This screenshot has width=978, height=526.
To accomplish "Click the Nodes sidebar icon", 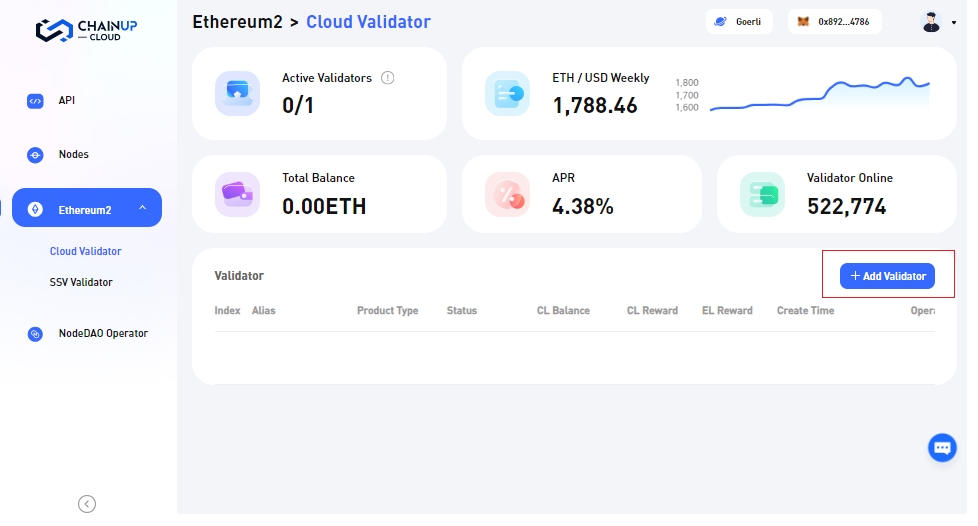I will [35, 155].
